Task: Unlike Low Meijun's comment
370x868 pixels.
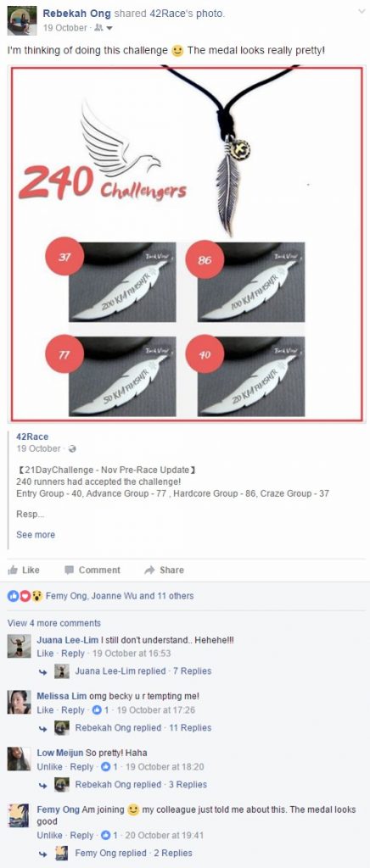Action: point(49,766)
